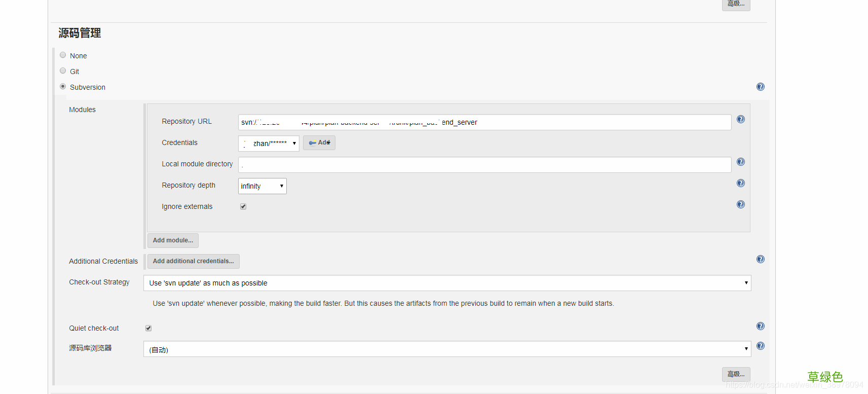The width and height of the screenshot is (868, 394).
Task: Click the Add credentials button
Action: tap(319, 142)
